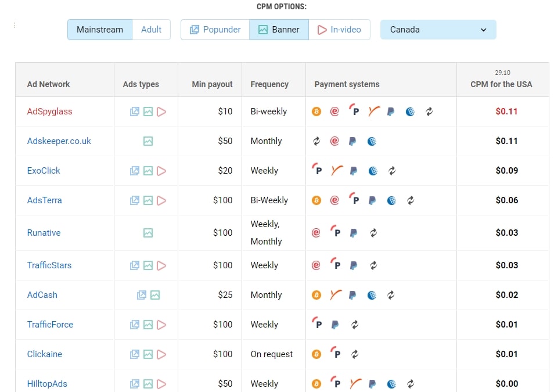The image size is (554, 392).
Task: Open the AdsTerra network link
Action: point(45,200)
